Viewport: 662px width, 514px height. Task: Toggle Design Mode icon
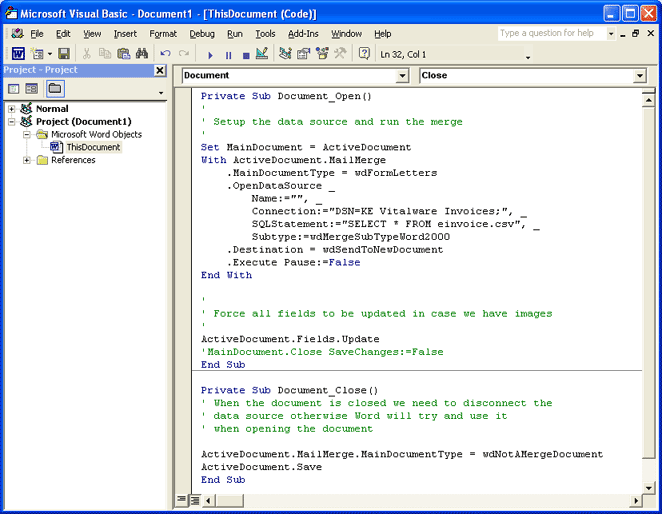coord(262,54)
